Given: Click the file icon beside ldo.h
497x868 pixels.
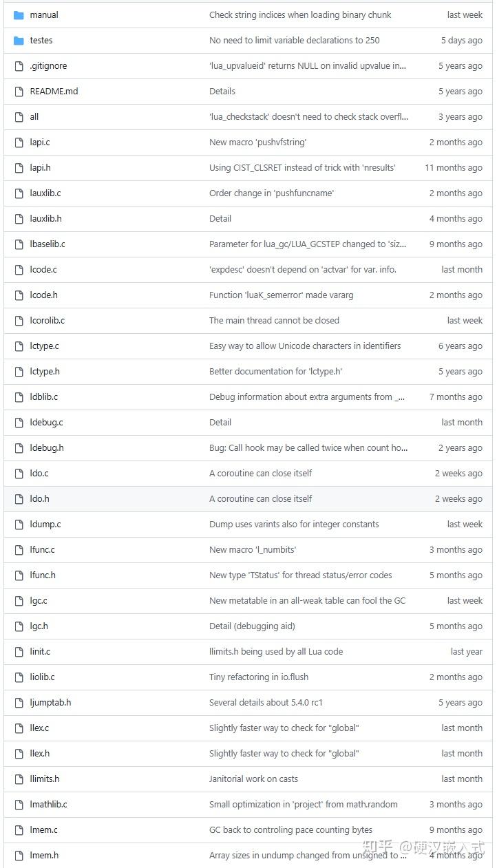Looking at the screenshot, I should click(x=19, y=499).
